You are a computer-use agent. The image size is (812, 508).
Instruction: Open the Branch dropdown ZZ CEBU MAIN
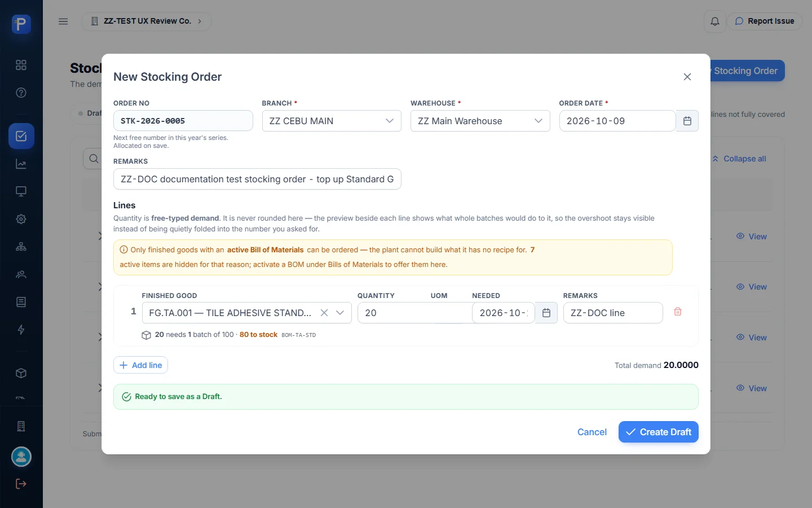pyautogui.click(x=332, y=121)
